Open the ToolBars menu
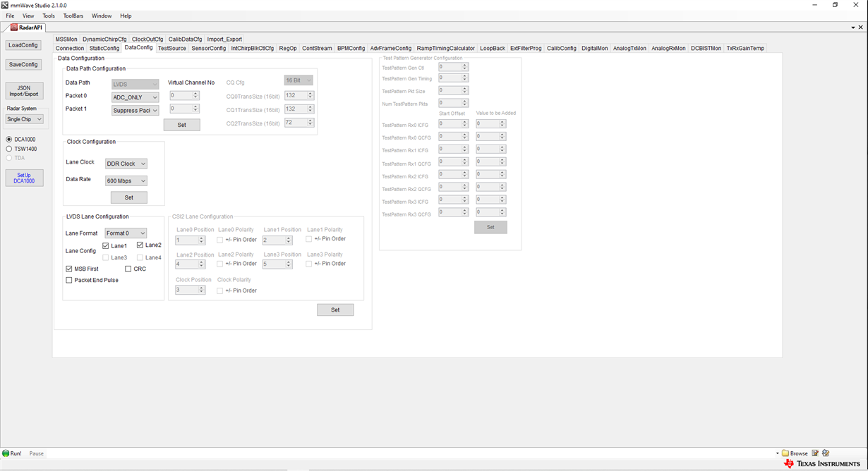Screen dimensions: 868x471 pyautogui.click(x=73, y=16)
